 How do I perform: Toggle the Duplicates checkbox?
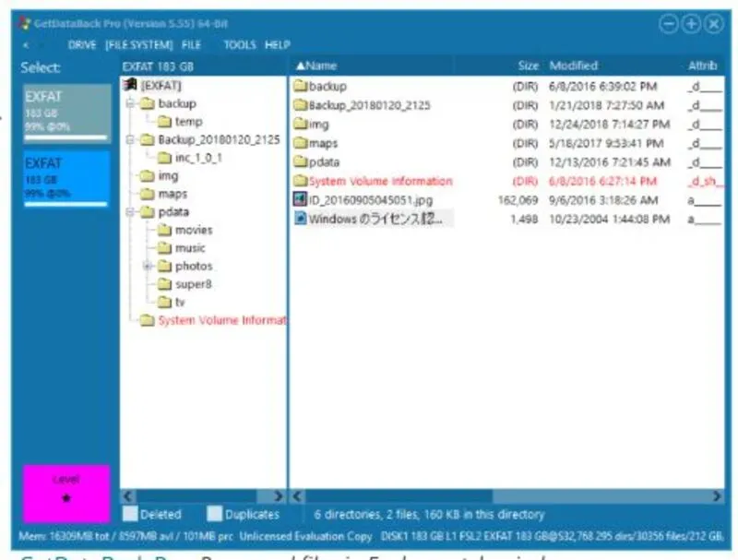214,515
